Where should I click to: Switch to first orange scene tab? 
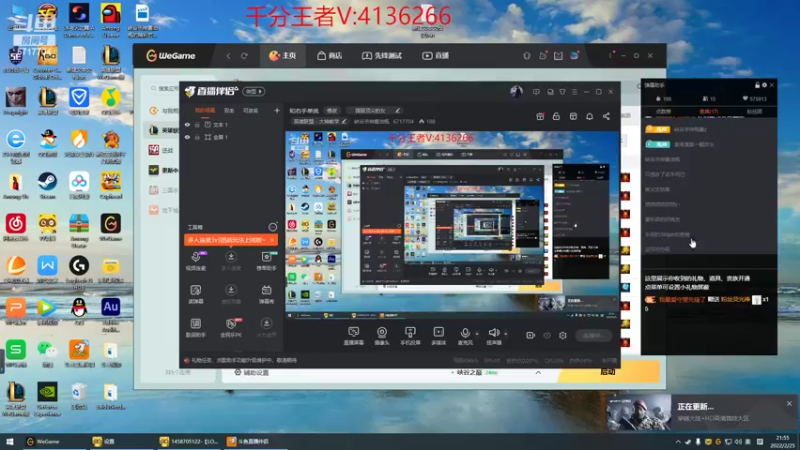tap(205, 110)
